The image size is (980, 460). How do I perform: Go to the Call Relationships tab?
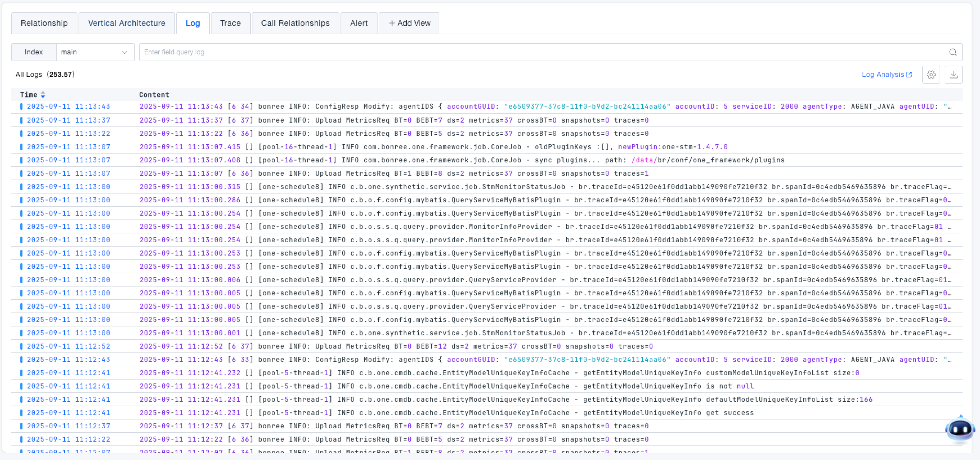click(295, 23)
